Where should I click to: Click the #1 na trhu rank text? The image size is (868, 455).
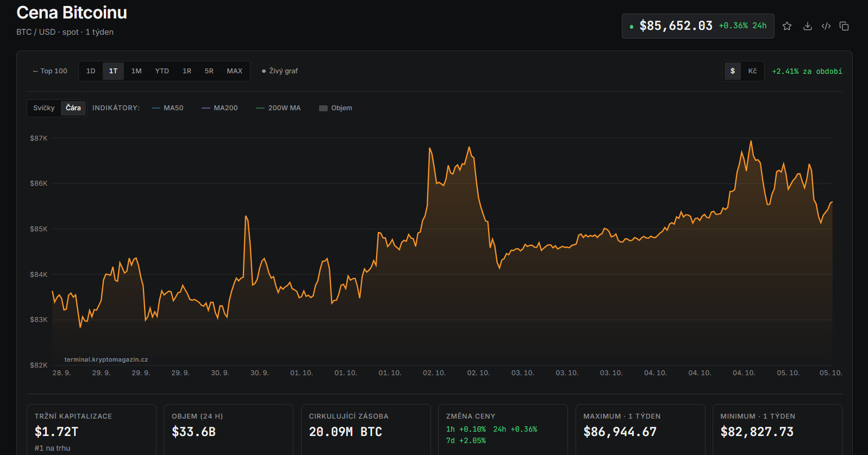(52, 448)
